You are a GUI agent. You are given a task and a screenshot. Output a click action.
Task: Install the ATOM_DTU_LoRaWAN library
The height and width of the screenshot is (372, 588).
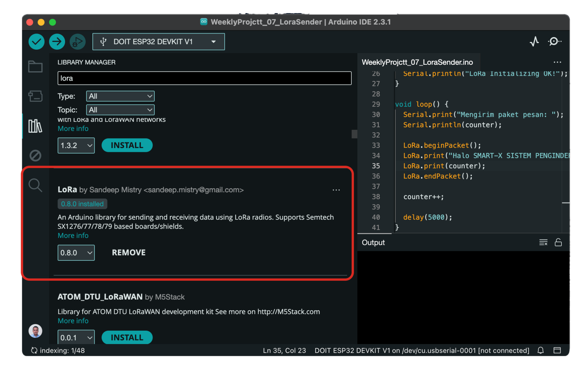[x=127, y=337]
